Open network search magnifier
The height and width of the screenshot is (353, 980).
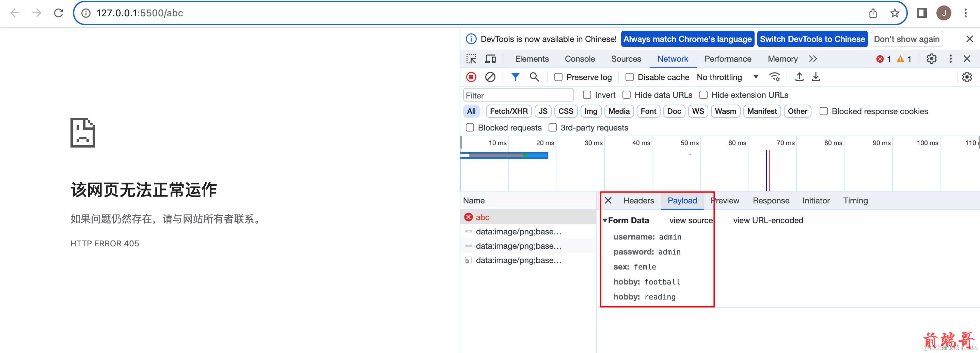pos(535,77)
